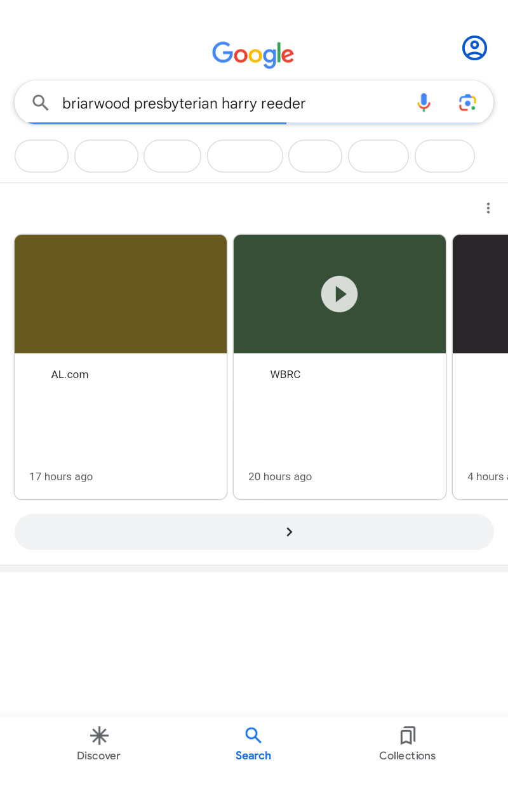Viewport: 508px width, 812px height.
Task: Click the '20 hours ago' timestamp
Action: tap(280, 476)
